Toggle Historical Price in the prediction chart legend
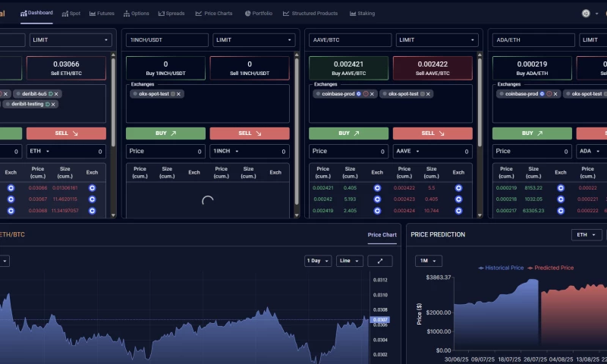This screenshot has width=607, height=364. 501,268
